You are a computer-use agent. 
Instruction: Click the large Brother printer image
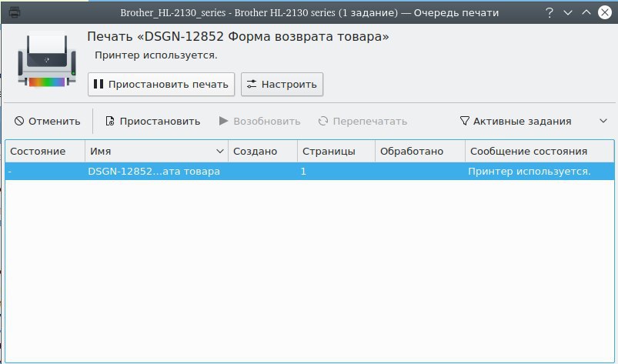pos(46,59)
